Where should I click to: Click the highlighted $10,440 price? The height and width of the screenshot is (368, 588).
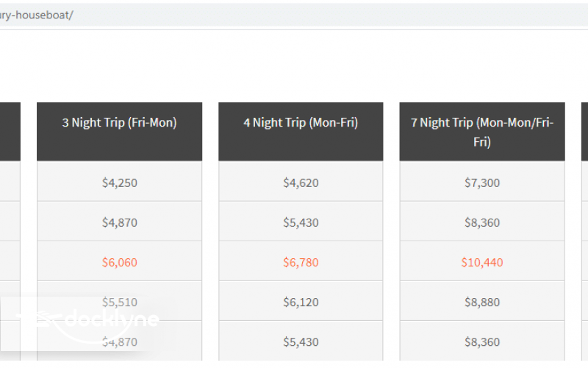[x=482, y=262]
